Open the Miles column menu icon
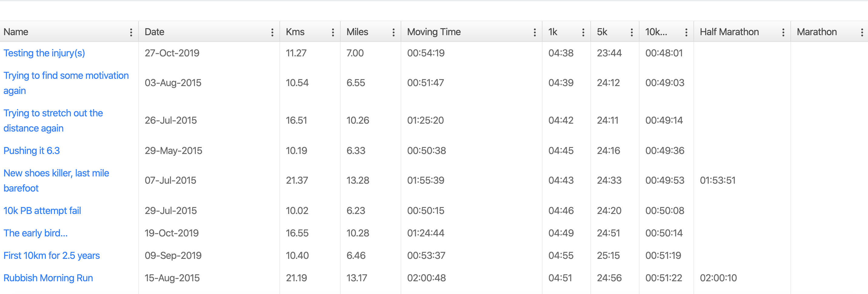 [x=394, y=32]
